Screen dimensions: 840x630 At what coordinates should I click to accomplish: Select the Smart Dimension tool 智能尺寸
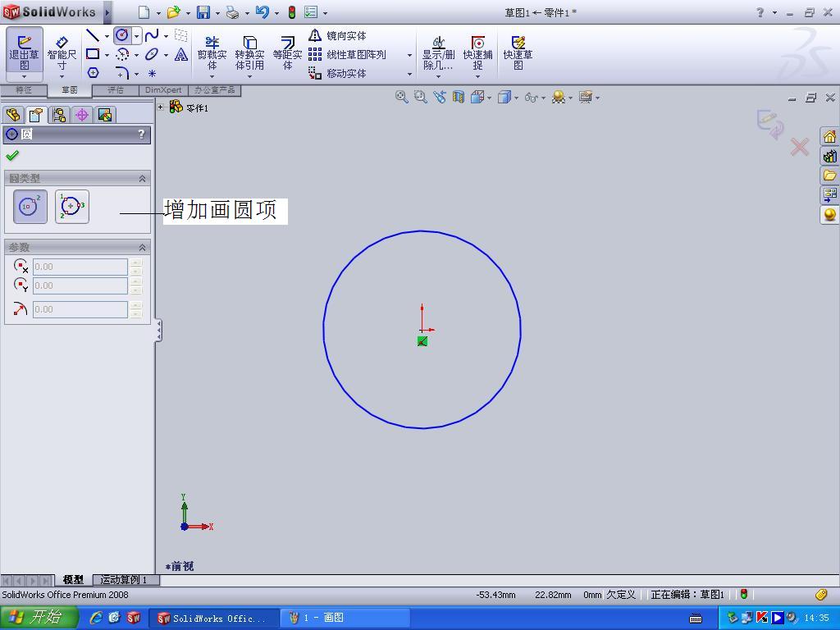(62, 53)
